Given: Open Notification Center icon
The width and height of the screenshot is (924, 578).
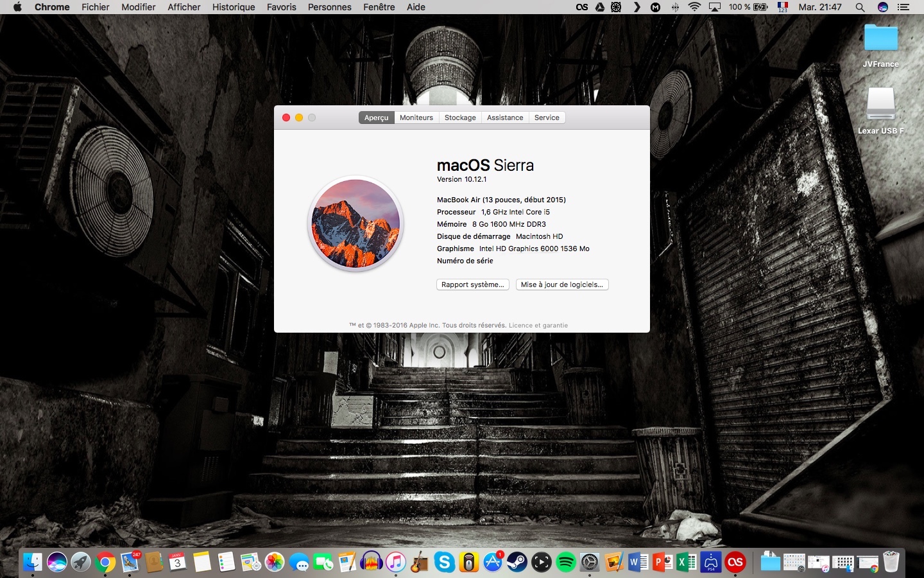Looking at the screenshot, I should pos(903,7).
